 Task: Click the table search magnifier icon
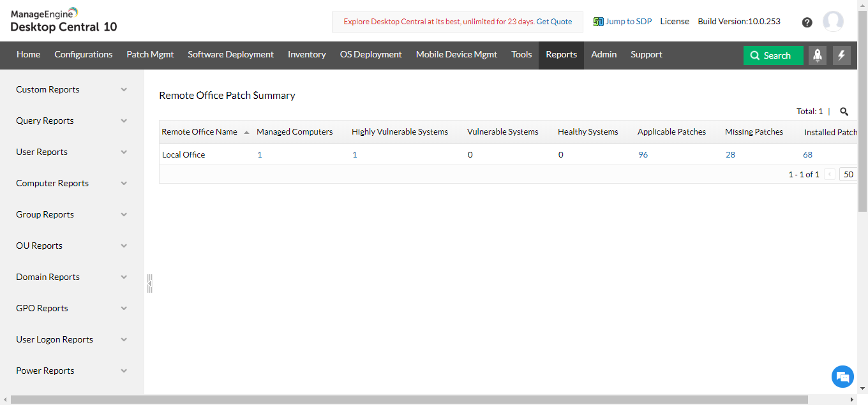[x=844, y=112]
